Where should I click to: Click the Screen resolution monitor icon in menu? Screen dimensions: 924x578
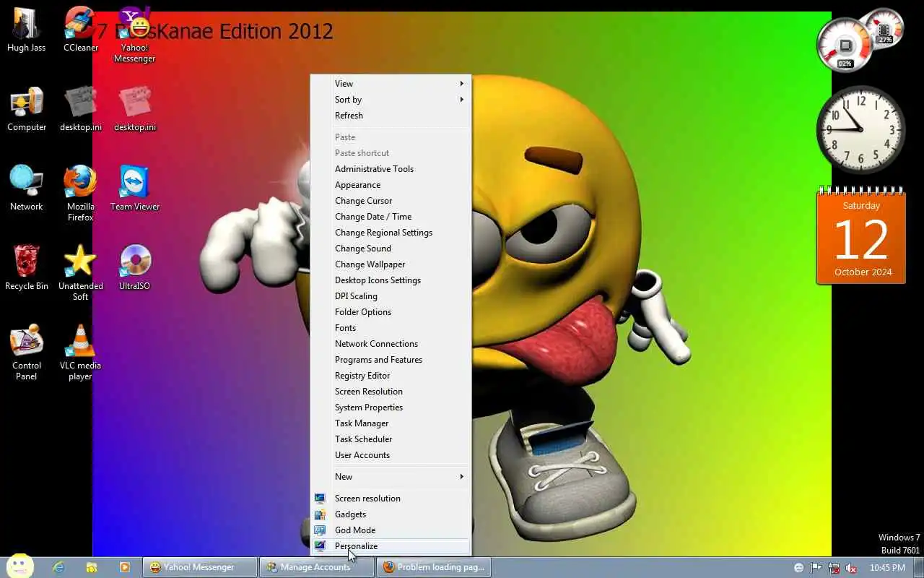click(x=320, y=499)
